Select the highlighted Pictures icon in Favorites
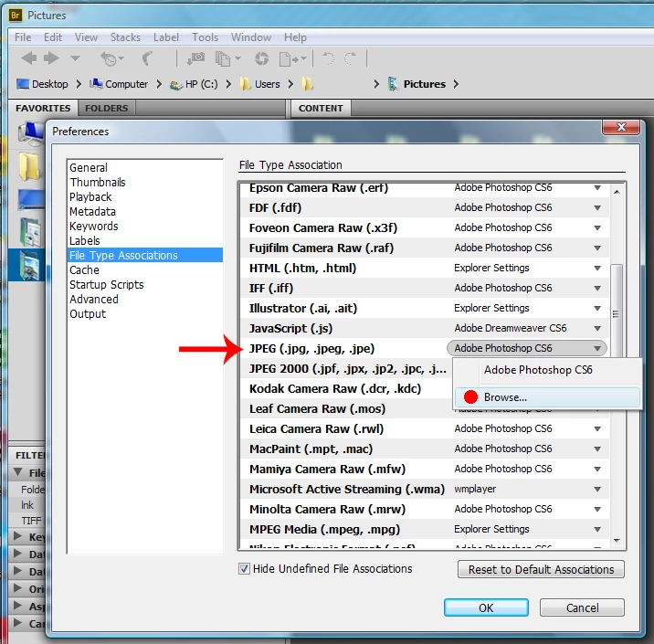This screenshot has height=644, width=654. (x=29, y=266)
